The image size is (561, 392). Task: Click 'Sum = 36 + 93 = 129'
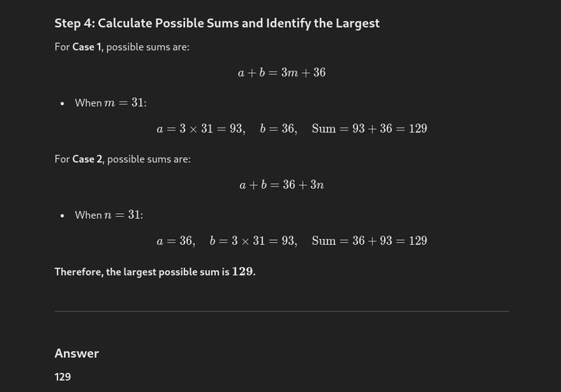pyautogui.click(x=370, y=241)
